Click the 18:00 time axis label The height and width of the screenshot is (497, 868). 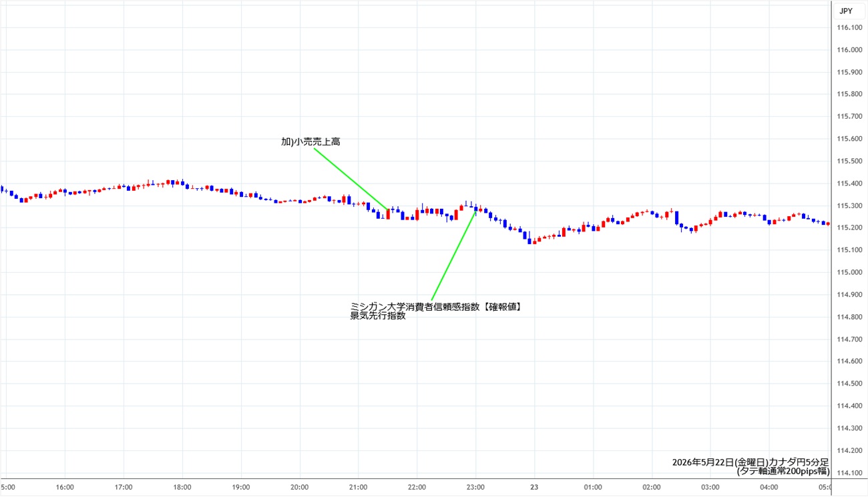[182, 487]
